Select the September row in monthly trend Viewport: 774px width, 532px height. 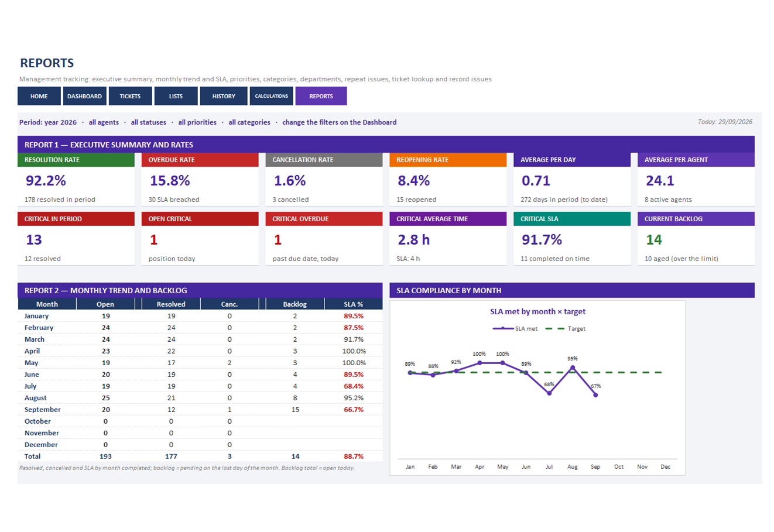coord(200,410)
